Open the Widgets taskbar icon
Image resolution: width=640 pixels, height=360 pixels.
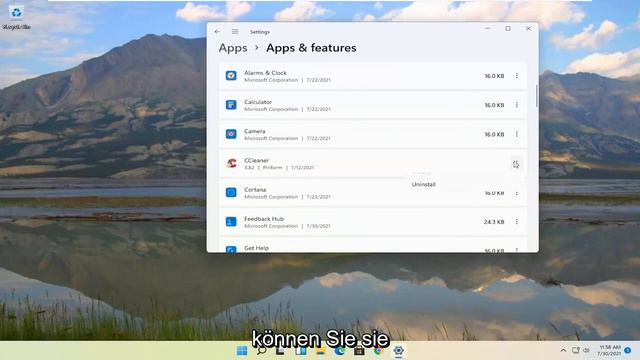tap(301, 351)
